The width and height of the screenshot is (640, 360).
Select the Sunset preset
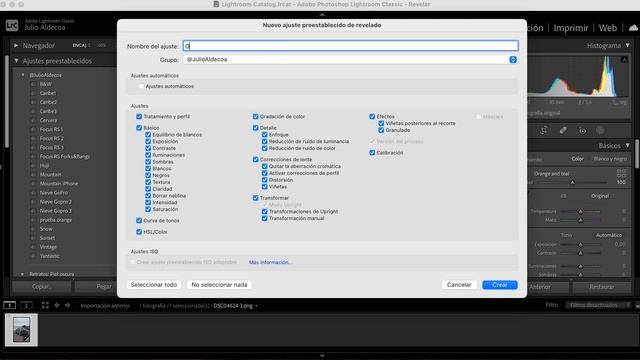(x=47, y=238)
